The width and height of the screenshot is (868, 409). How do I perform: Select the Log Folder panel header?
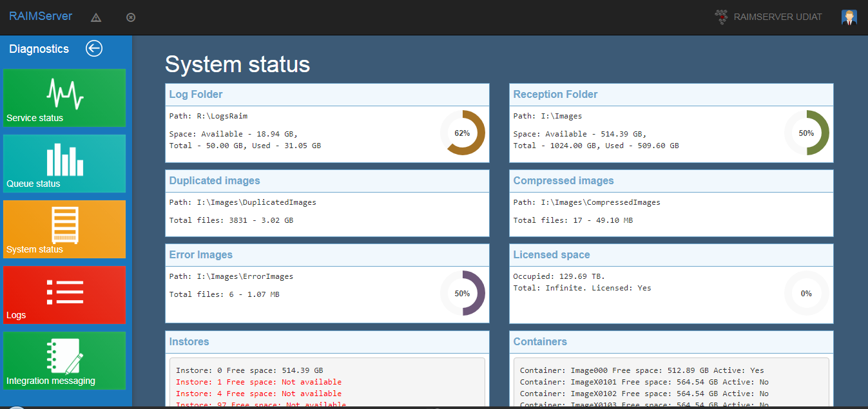click(196, 95)
